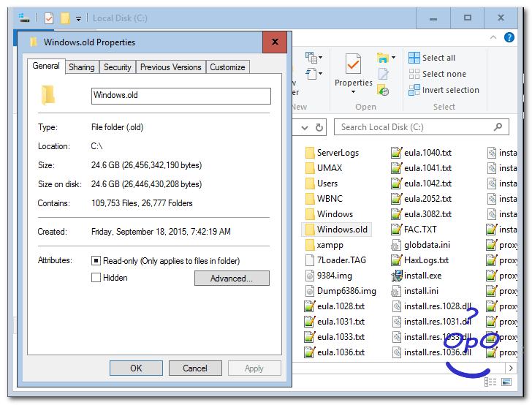Screen dimensions: 532x405
Task: Open the quick access toolbar customize arrow
Action: click(78, 19)
